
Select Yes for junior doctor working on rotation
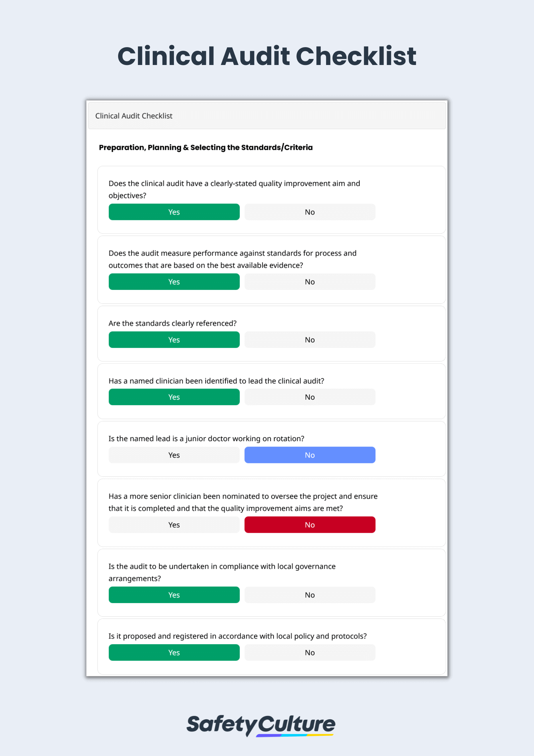click(x=174, y=455)
